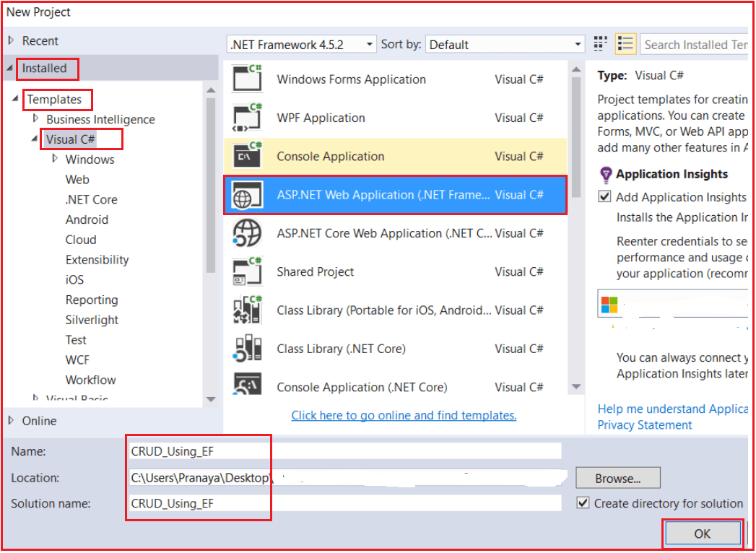
Task: Click the 'Console Application (.NET Core)' template name
Action: [362, 387]
